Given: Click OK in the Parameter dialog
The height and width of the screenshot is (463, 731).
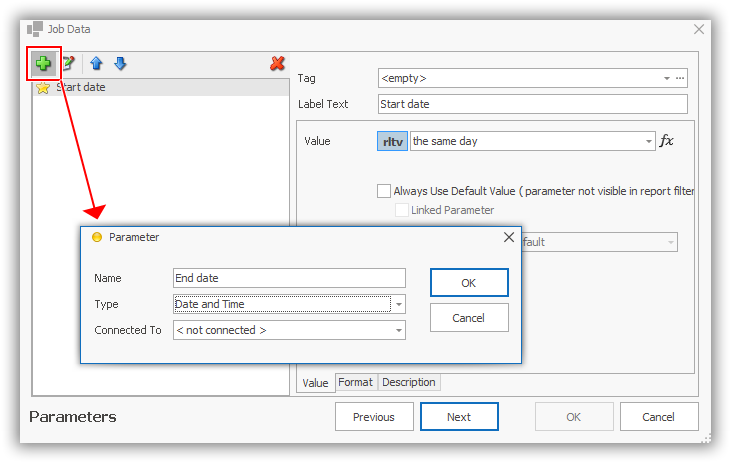Looking at the screenshot, I should click(469, 283).
